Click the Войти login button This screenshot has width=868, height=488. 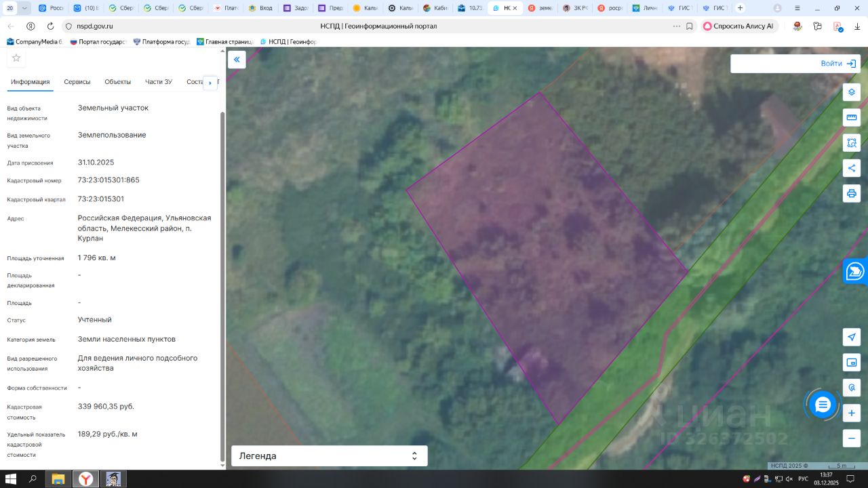pos(837,64)
